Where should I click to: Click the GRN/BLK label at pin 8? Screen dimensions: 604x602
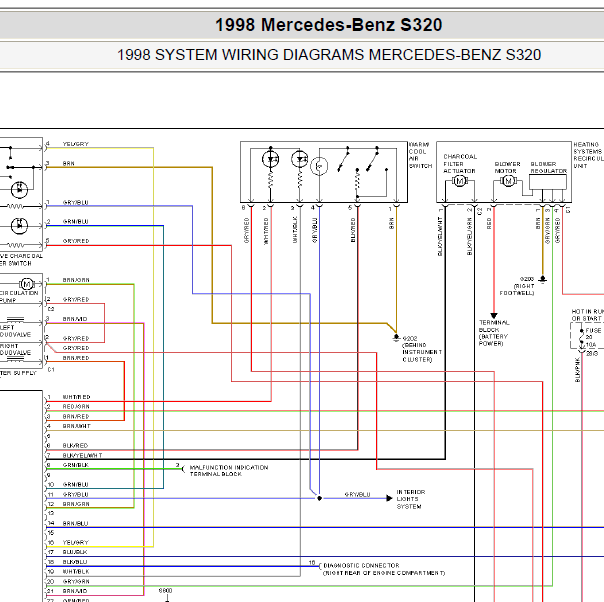[x=76, y=465]
